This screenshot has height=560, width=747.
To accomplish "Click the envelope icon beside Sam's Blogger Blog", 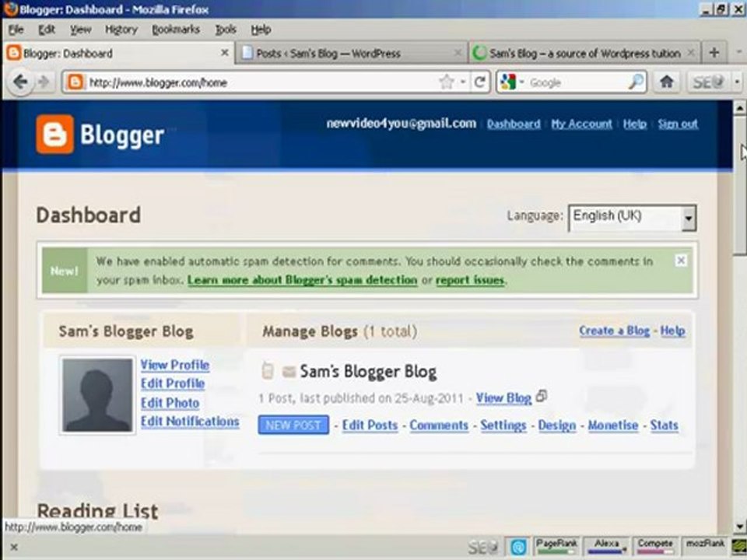I will point(289,372).
